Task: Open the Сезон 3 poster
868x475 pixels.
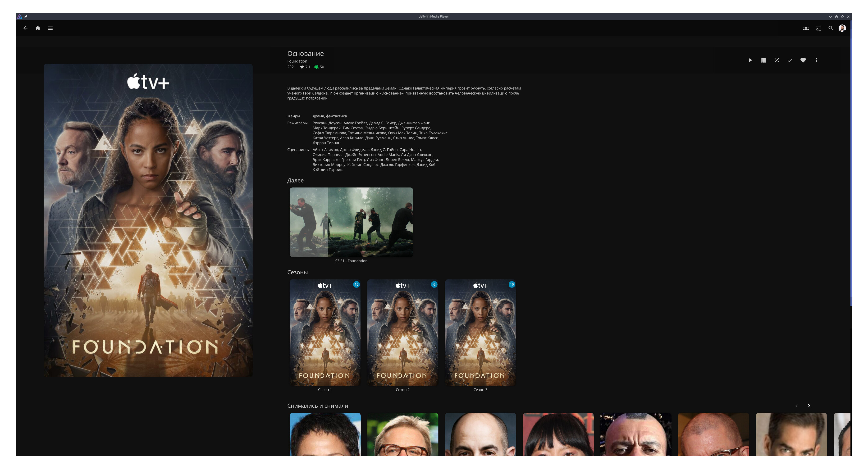Action: 480,332
